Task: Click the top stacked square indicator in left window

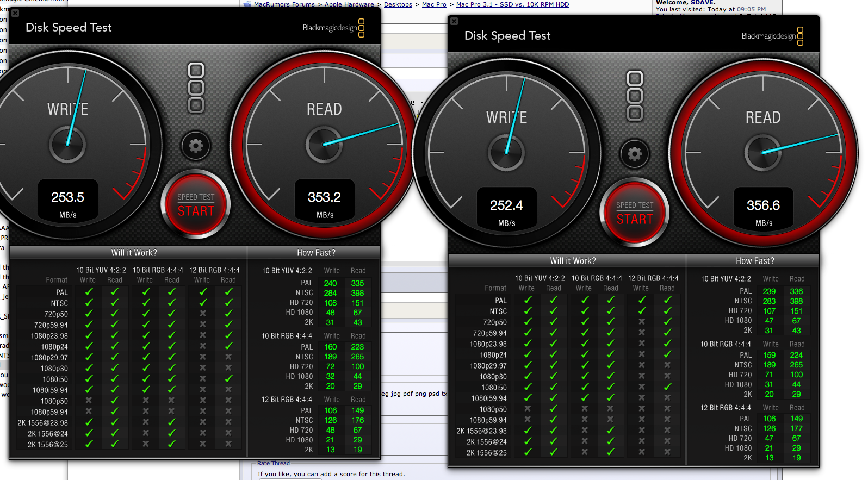Action: point(196,71)
